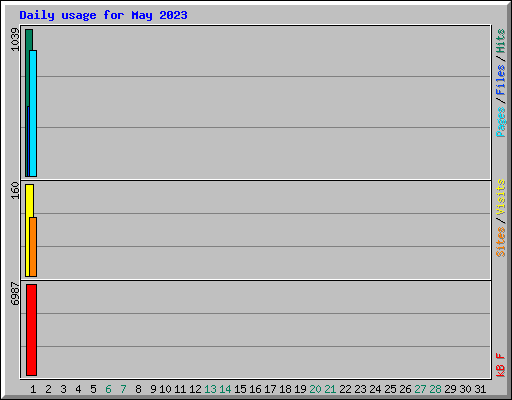
Task: Click the cyan Pages bar for day 1
Action: 33,113
